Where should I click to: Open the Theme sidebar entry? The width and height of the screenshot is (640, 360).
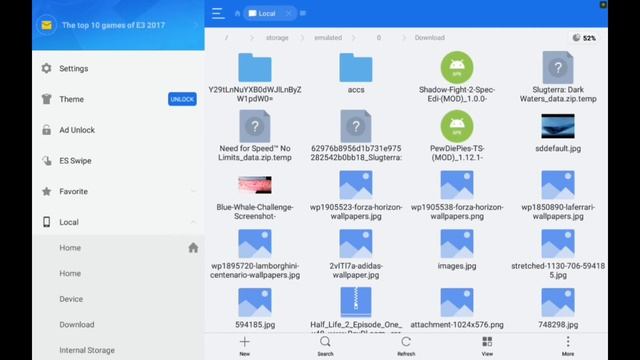pos(118,99)
